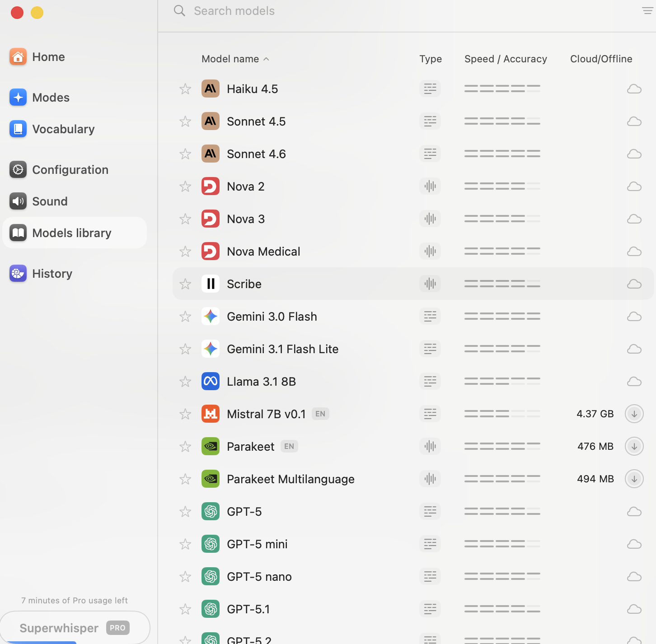Viewport: 656px width, 644px height.
Task: Click the Vocabulary book icon
Action: pyautogui.click(x=18, y=129)
